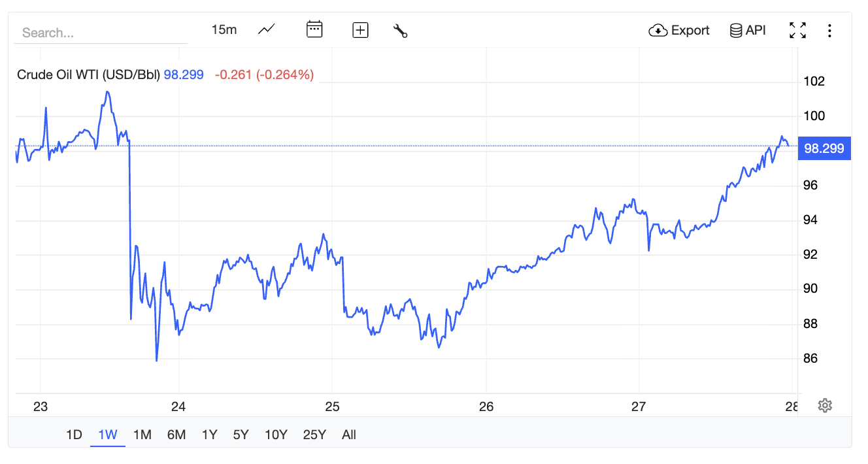
Task: Open the 15m interval selector
Action: tap(224, 30)
